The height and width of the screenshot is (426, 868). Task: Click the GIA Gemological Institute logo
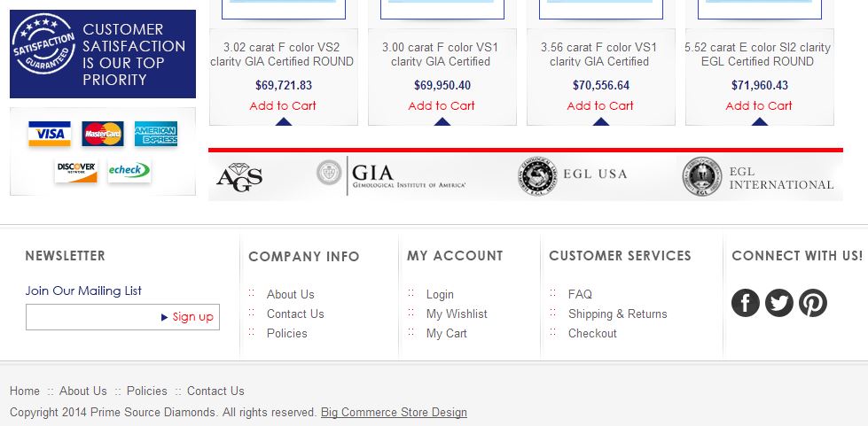pyautogui.click(x=392, y=175)
